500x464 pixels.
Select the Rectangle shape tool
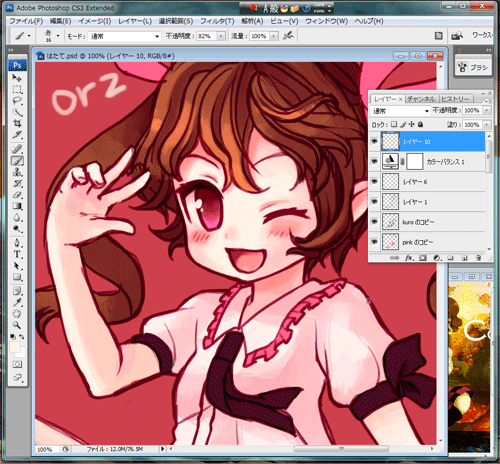[x=17, y=277]
